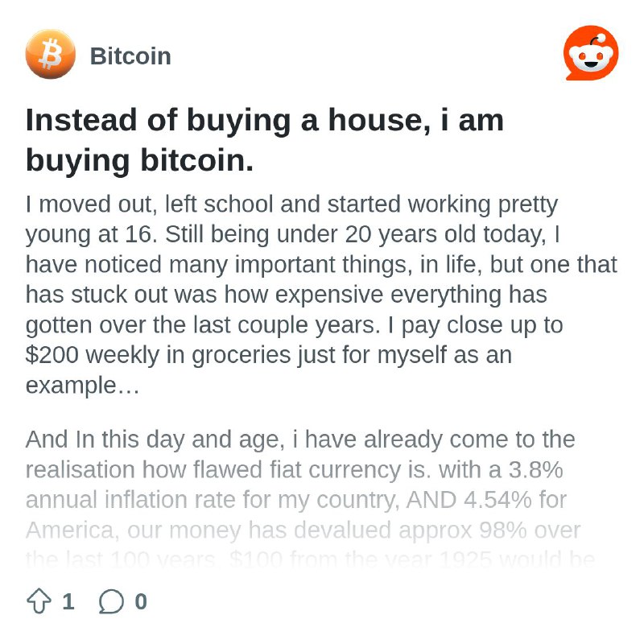Click the "$200 weekly in groceries" line
Image resolution: width=644 pixels, height=644 pixels.
click(269, 355)
